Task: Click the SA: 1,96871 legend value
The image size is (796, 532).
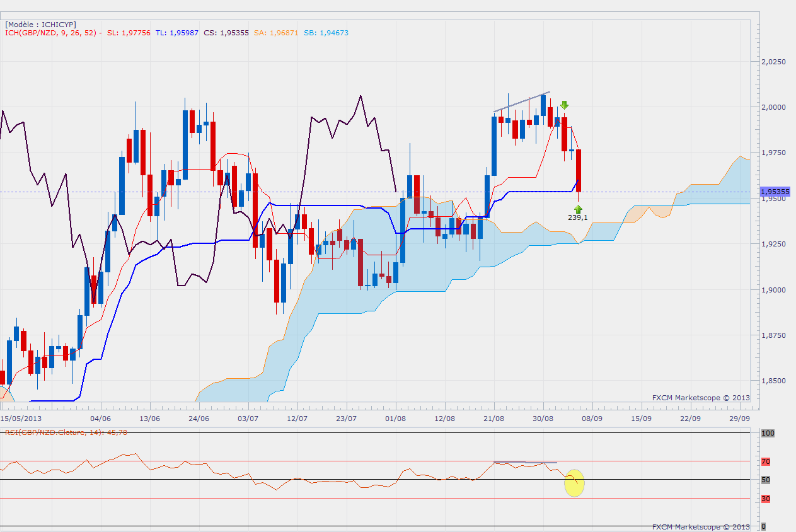Action: click(276, 33)
